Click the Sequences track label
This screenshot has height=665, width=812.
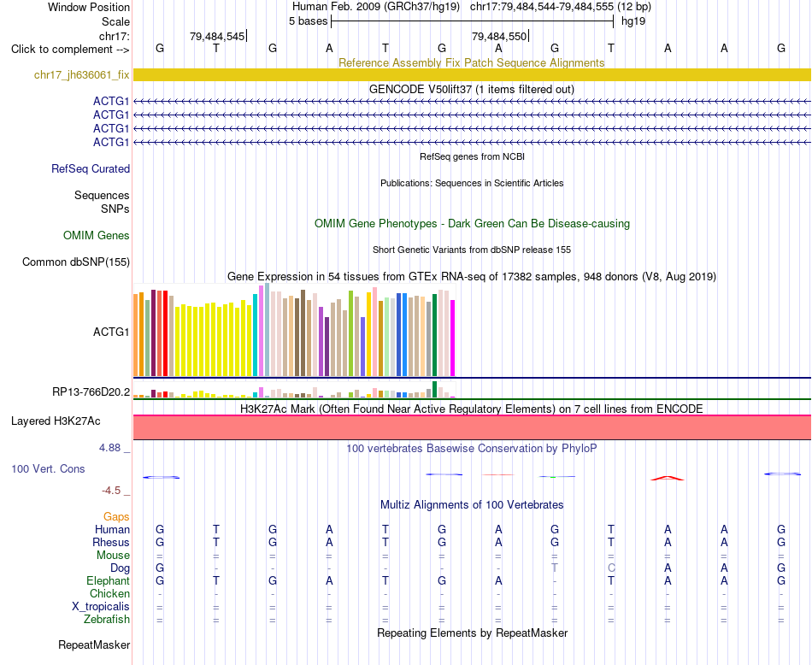102,195
